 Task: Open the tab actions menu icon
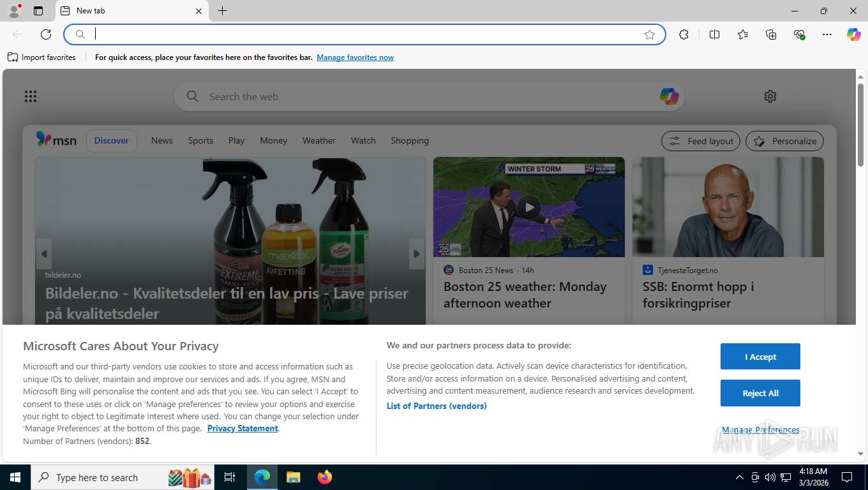pos(38,11)
